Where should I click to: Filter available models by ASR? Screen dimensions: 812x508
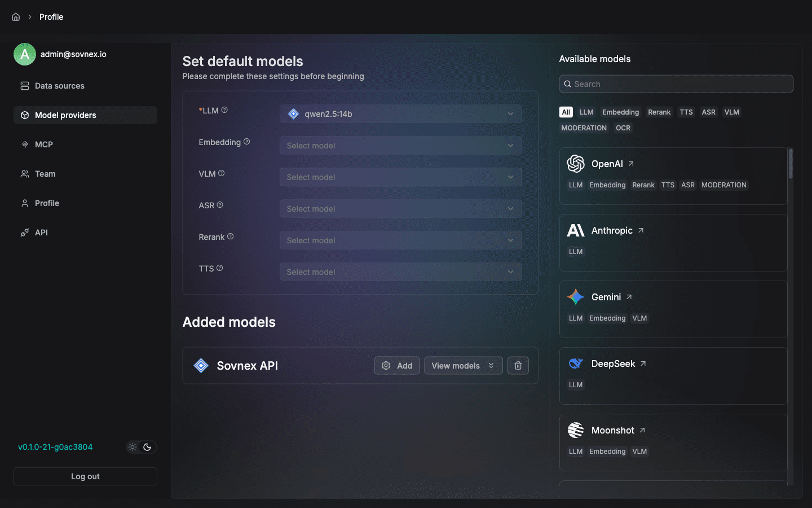(x=709, y=112)
